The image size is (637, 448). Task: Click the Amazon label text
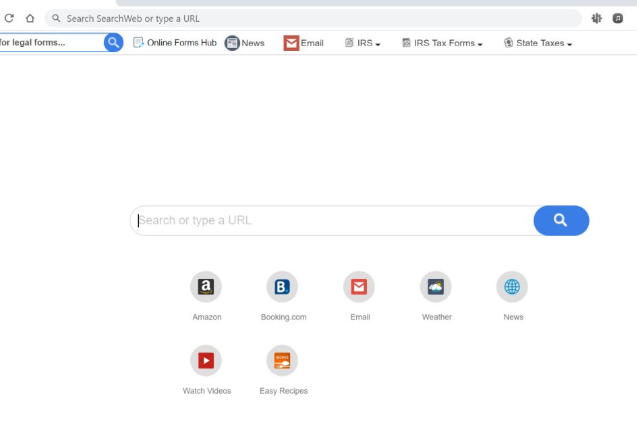click(x=207, y=317)
